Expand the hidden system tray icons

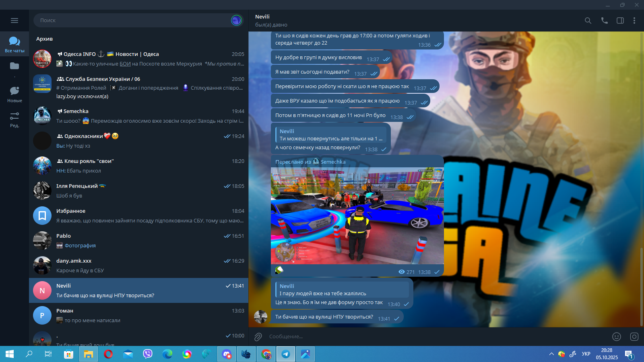[551, 354]
